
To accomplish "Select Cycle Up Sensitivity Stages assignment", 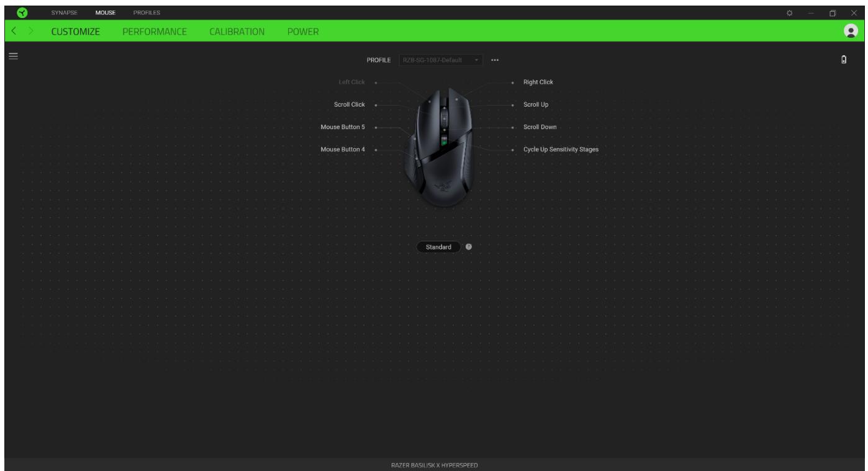I will [561, 150].
